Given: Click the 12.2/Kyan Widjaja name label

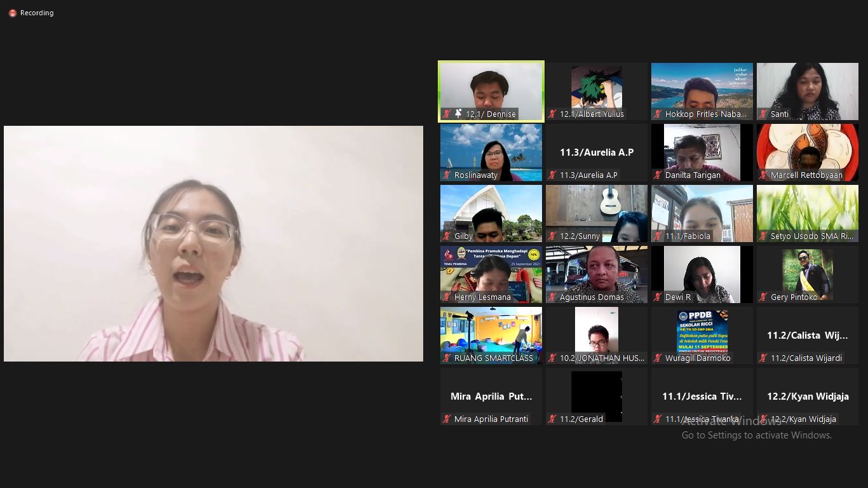Looking at the screenshot, I should click(x=804, y=419).
